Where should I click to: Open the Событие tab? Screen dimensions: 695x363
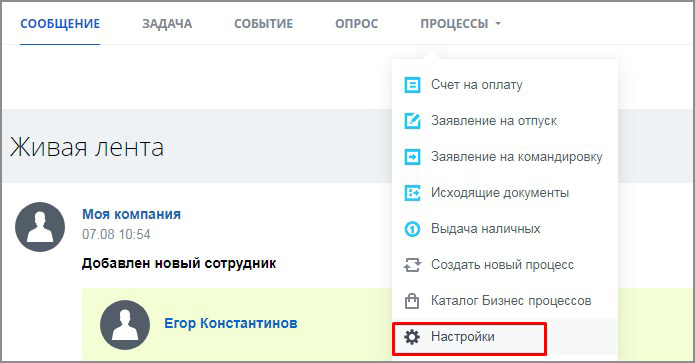(x=264, y=23)
